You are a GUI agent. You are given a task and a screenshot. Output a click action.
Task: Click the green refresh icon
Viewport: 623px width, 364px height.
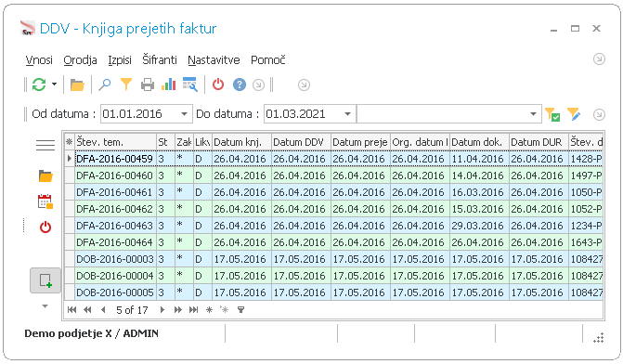pos(39,84)
